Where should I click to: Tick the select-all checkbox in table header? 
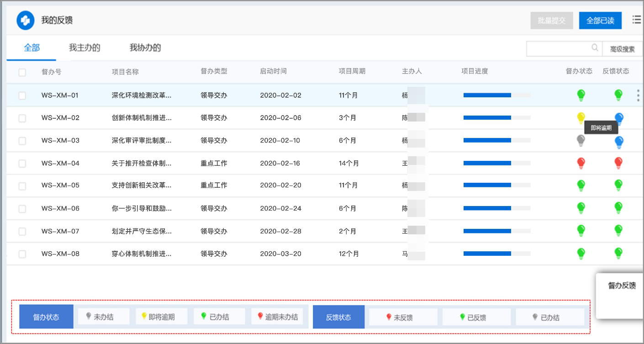click(22, 72)
